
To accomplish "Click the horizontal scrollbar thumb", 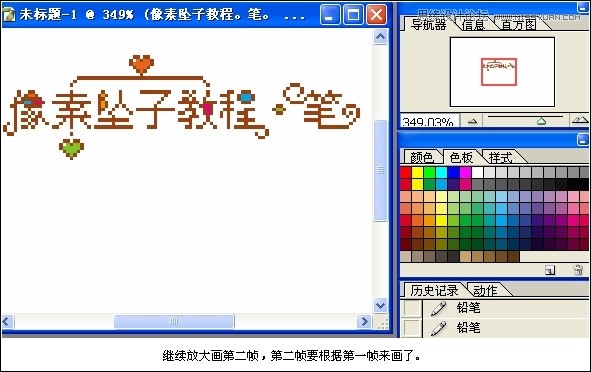I will click(174, 321).
